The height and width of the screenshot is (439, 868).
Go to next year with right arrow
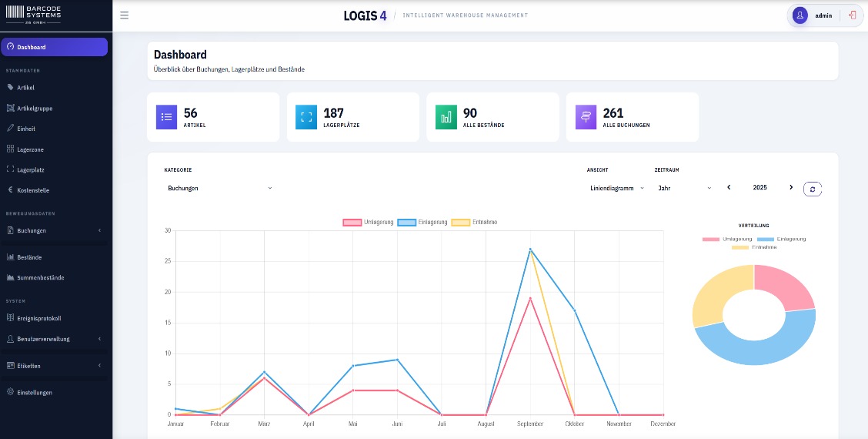(x=791, y=187)
